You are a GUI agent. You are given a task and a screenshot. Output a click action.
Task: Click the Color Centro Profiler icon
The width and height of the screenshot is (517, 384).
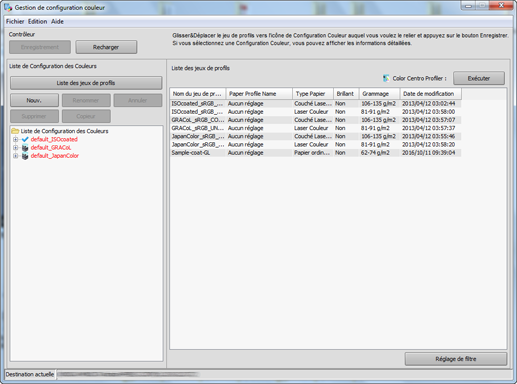[x=386, y=78]
